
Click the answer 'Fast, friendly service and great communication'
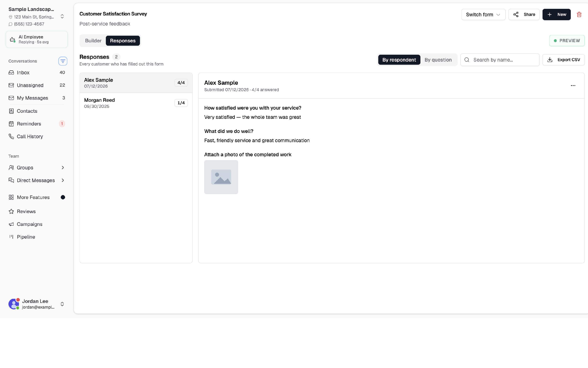point(257,141)
